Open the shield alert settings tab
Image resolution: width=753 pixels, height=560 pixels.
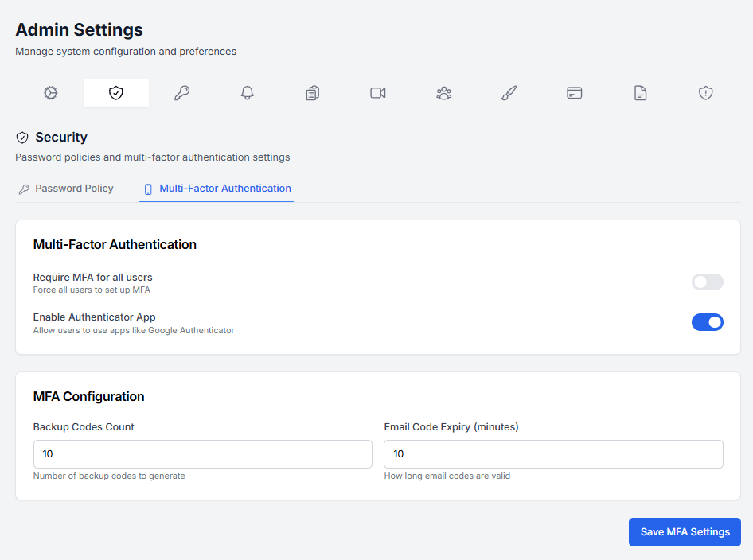(x=705, y=92)
